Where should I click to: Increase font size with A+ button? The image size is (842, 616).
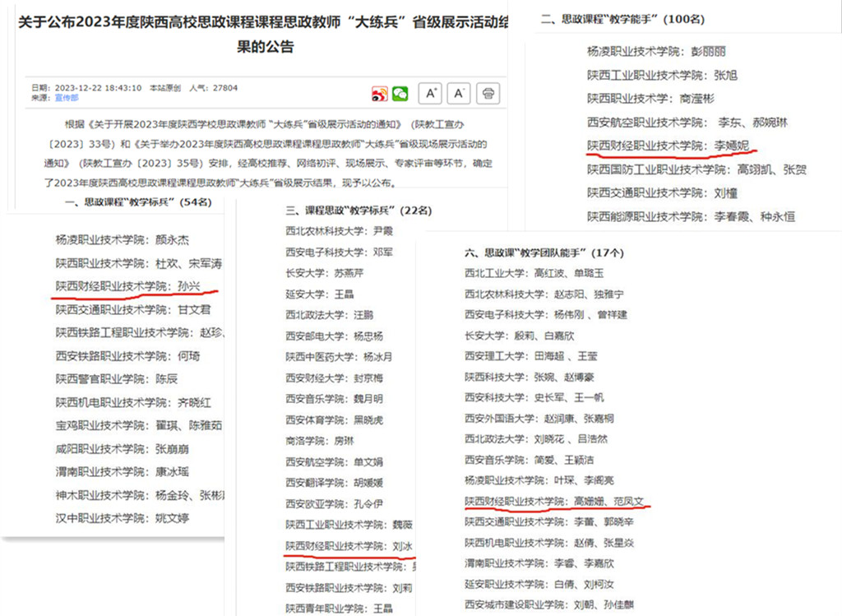[430, 93]
